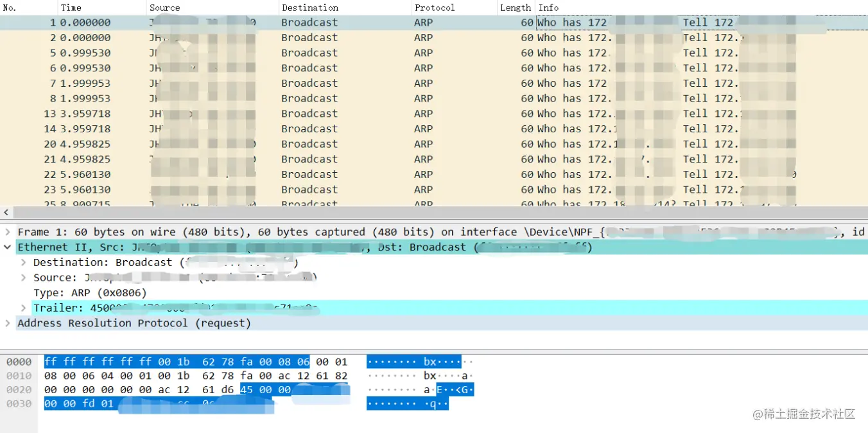This screenshot has width=868, height=433.
Task: Click the ASCII text a·E··<G·
Action: tap(449, 390)
